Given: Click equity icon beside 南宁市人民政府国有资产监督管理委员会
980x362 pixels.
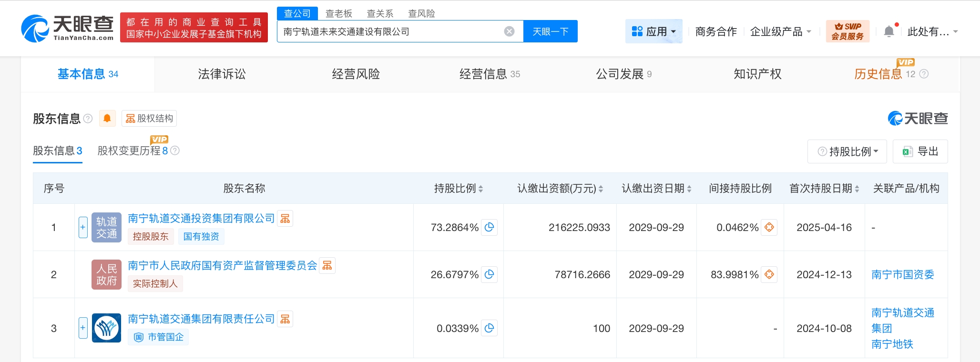Looking at the screenshot, I should point(327,266).
